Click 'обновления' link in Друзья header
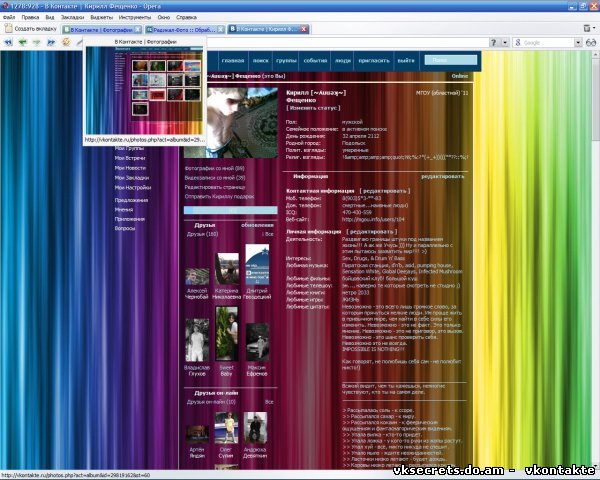 (x=257, y=225)
